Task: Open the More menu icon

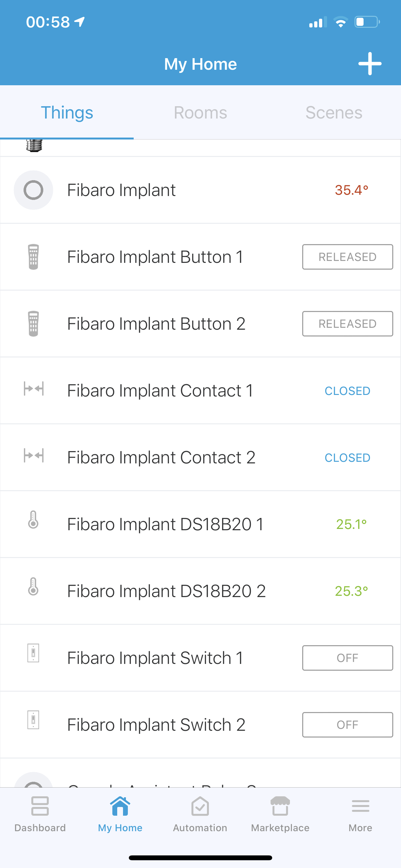Action: coord(360,807)
